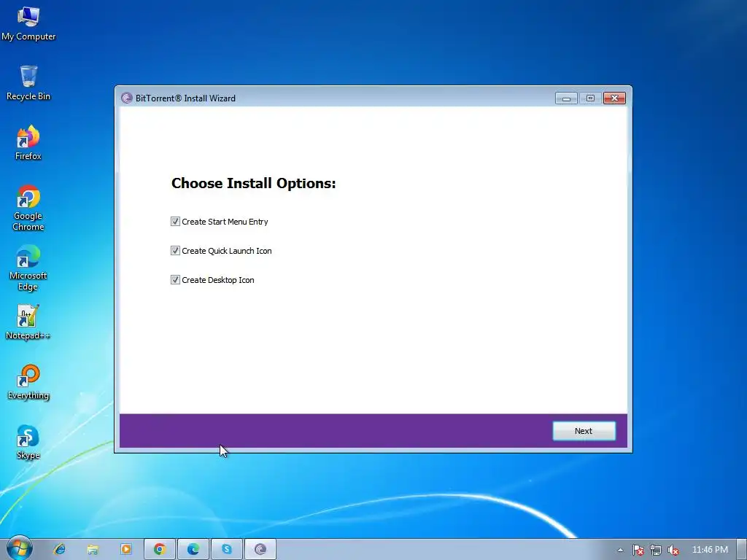Select Firefox desktop shortcut
This screenshot has width=747, height=560.
pyautogui.click(x=28, y=143)
